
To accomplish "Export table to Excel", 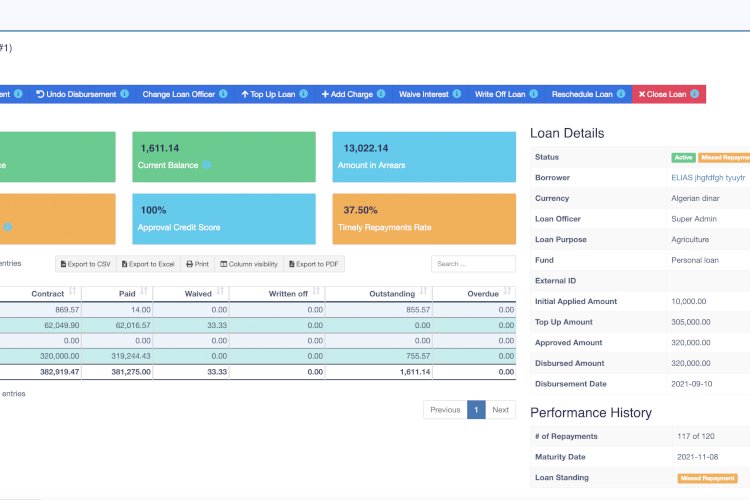I will click(x=148, y=264).
